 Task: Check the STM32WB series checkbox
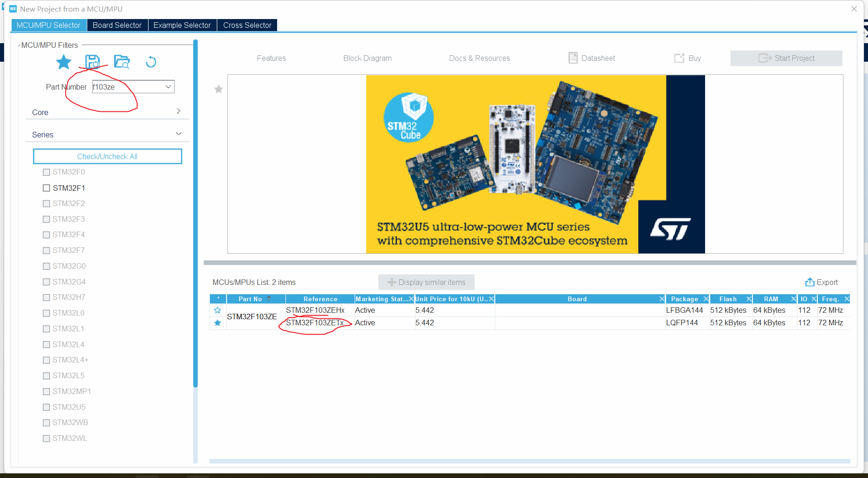tap(46, 423)
